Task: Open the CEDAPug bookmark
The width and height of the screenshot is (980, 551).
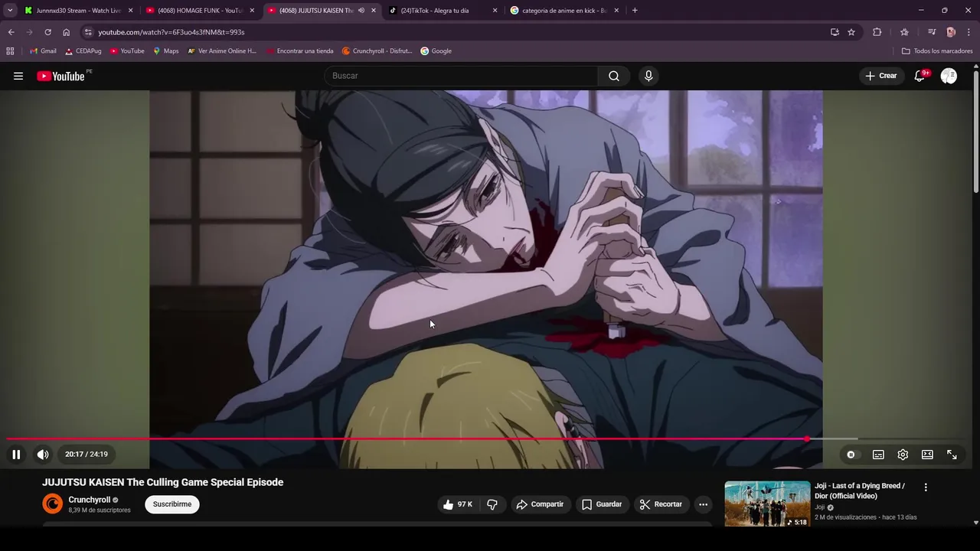Action: coord(83,51)
